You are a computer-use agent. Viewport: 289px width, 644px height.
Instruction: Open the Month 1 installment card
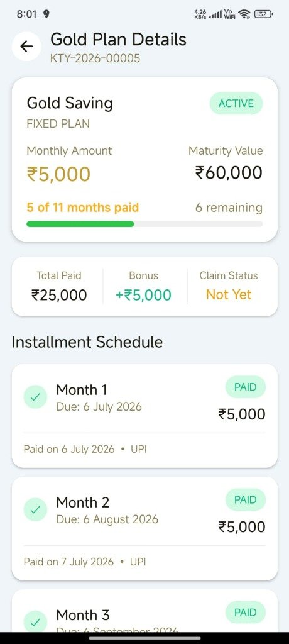pyautogui.click(x=144, y=416)
